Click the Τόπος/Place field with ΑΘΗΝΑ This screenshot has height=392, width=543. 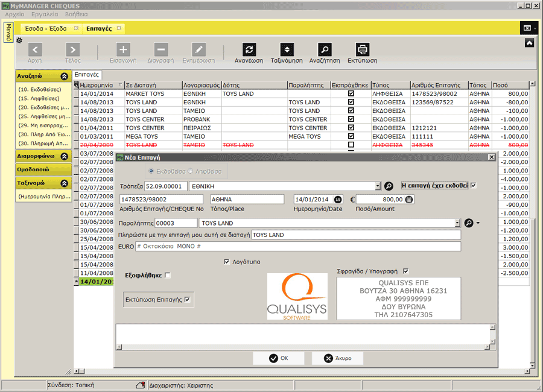point(247,200)
